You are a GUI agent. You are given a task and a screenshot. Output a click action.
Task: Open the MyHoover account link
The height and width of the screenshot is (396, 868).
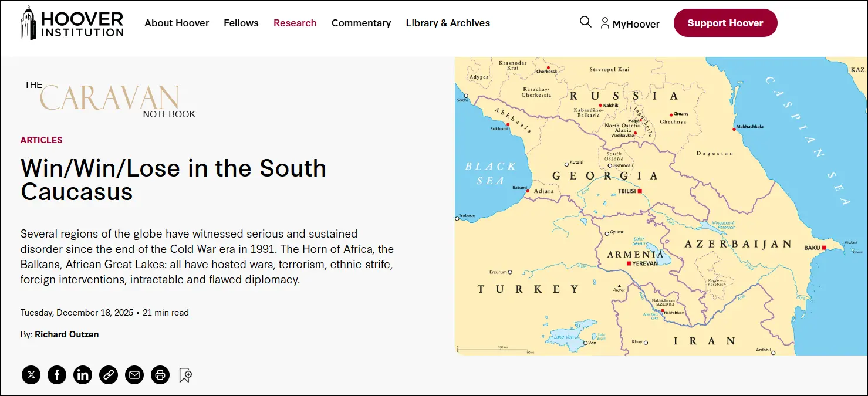630,24
